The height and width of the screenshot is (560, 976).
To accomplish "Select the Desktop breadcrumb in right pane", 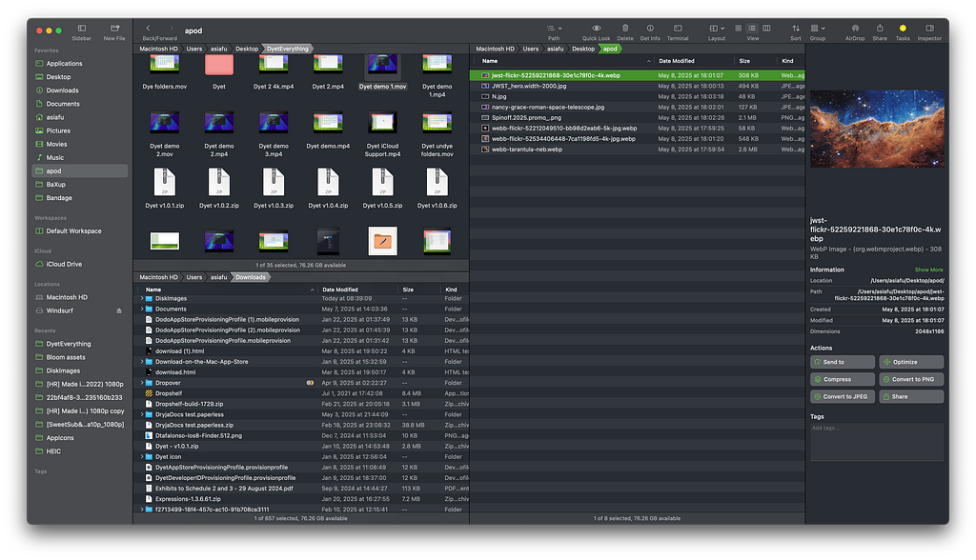I will 583,49.
